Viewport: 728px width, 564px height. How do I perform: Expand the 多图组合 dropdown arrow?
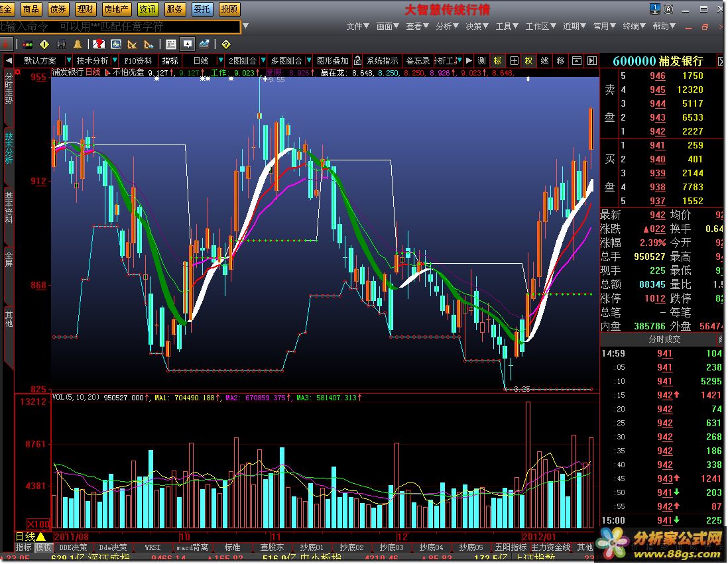click(309, 61)
